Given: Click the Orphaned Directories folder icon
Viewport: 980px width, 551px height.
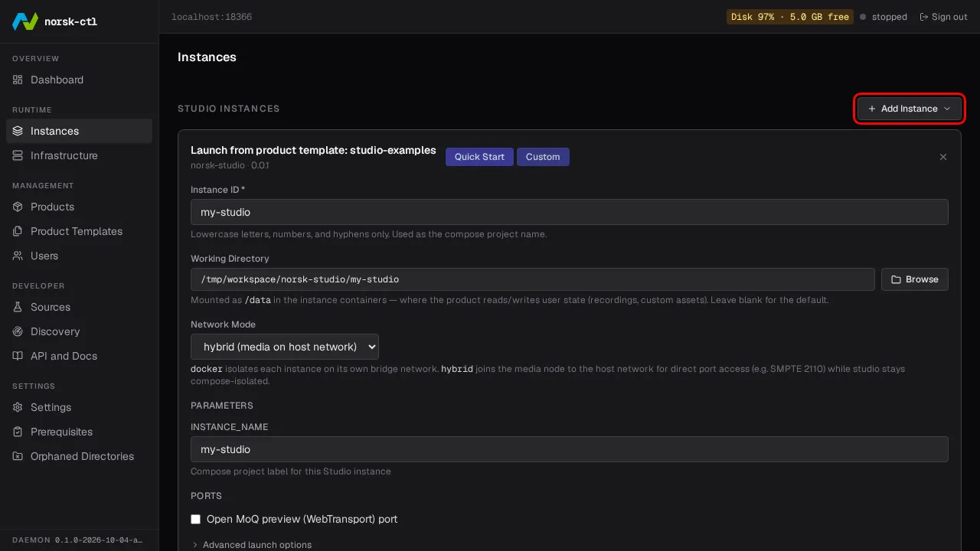Looking at the screenshot, I should tap(18, 456).
